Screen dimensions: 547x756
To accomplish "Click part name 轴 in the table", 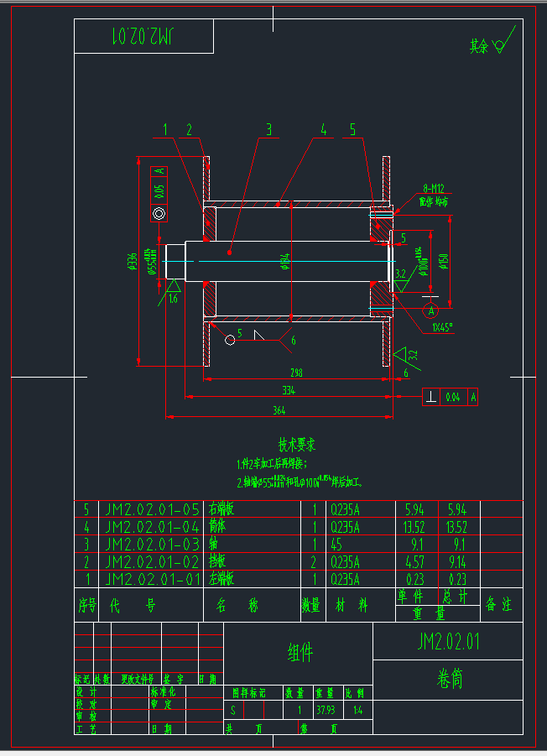I will point(213,544).
